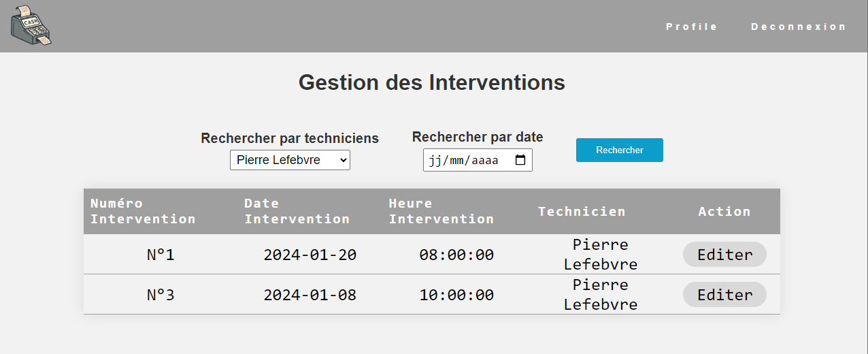The width and height of the screenshot is (868, 354).
Task: Click the Numéro Intervention column header
Action: pyautogui.click(x=143, y=211)
